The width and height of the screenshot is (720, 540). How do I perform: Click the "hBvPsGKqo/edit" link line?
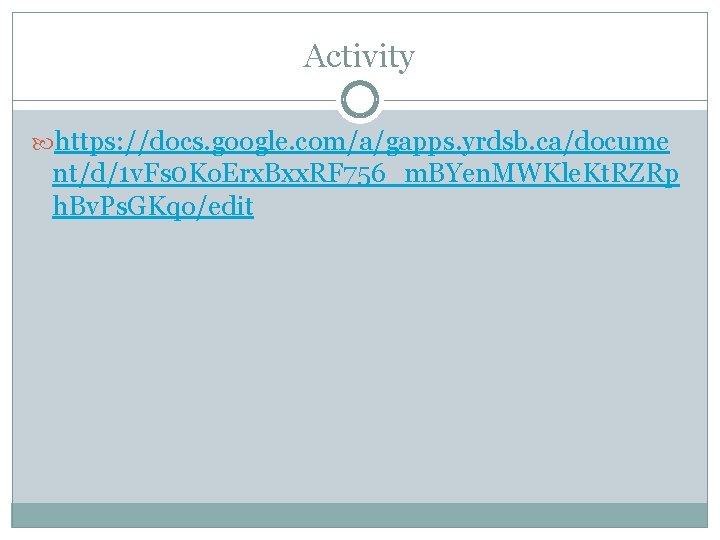point(153,207)
